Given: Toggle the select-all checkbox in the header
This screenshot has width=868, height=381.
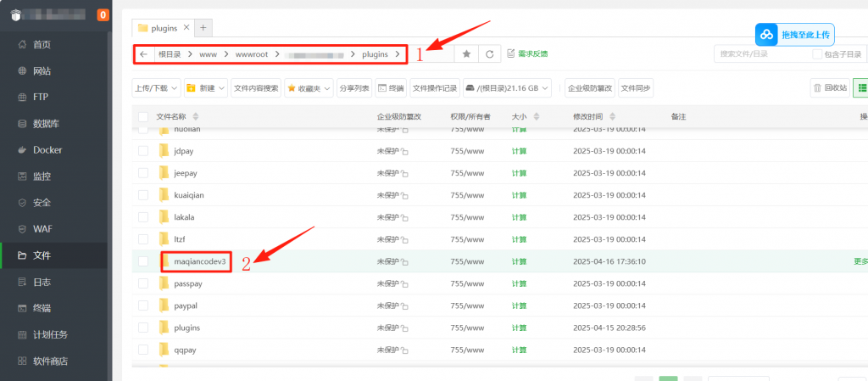Looking at the screenshot, I should click(142, 116).
